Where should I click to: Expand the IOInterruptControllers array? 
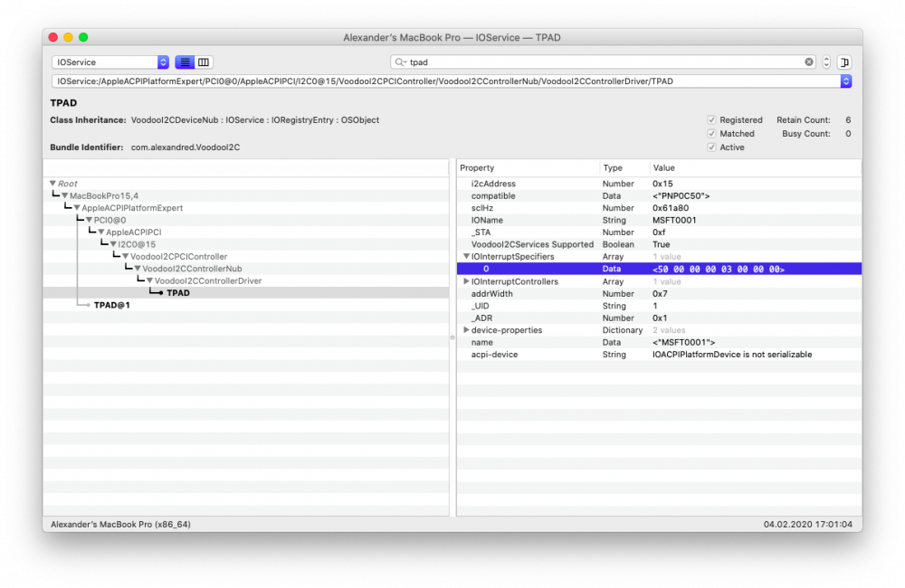pos(466,281)
